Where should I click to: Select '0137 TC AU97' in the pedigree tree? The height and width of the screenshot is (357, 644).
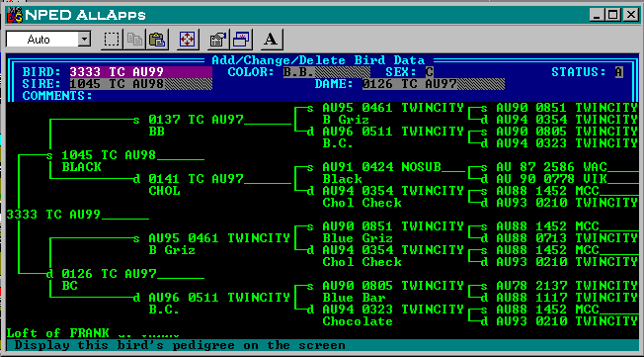coord(197,120)
